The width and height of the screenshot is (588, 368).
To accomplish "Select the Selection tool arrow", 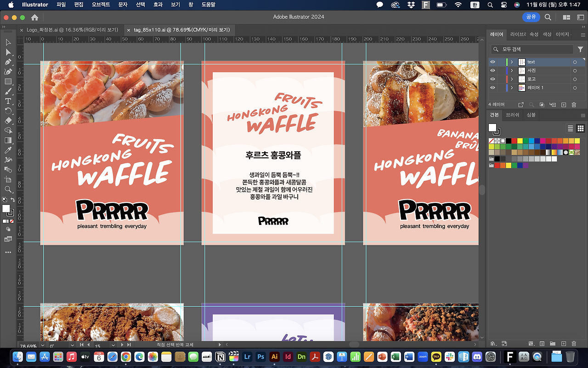I will pyautogui.click(x=8, y=42).
